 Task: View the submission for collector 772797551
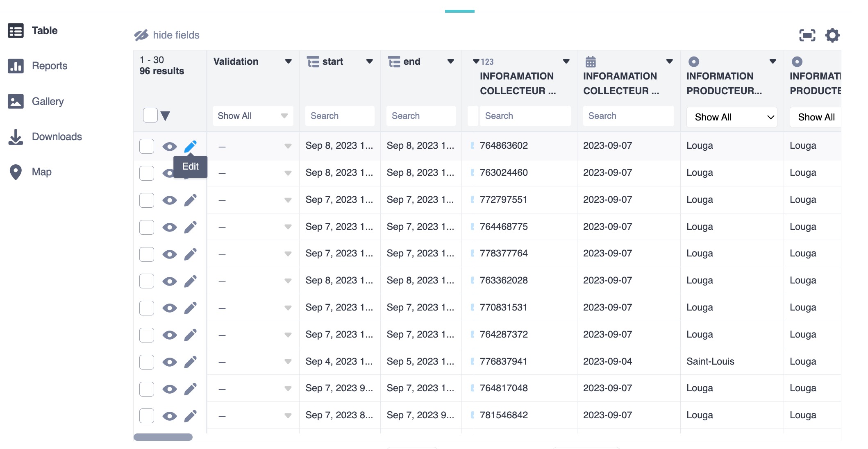coord(169,200)
